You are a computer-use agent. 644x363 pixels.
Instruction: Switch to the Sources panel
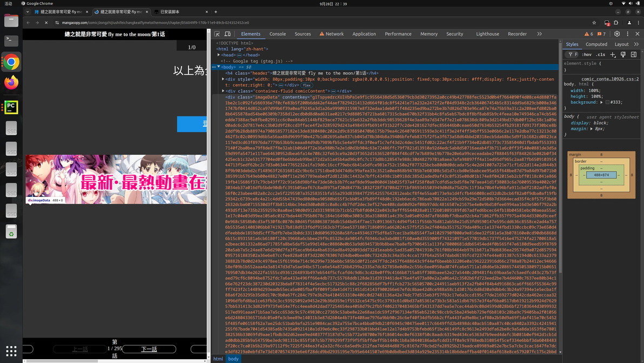click(x=303, y=34)
